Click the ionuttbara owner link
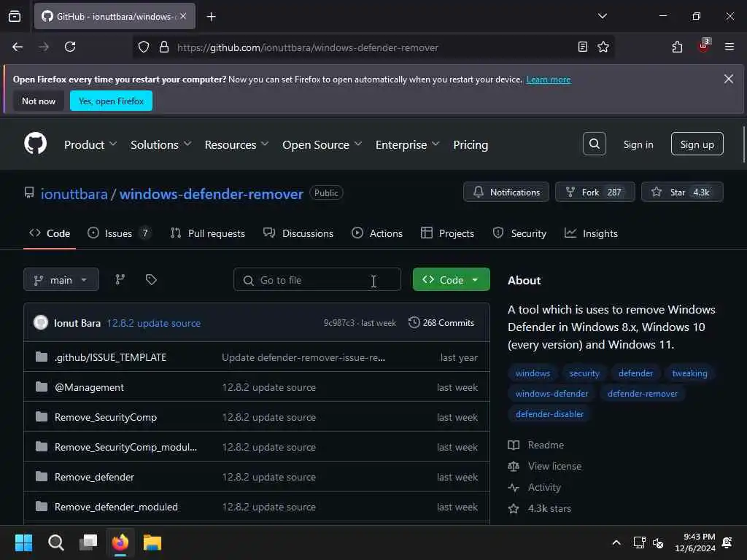Image resolution: width=747 pixels, height=560 pixels. (74, 194)
